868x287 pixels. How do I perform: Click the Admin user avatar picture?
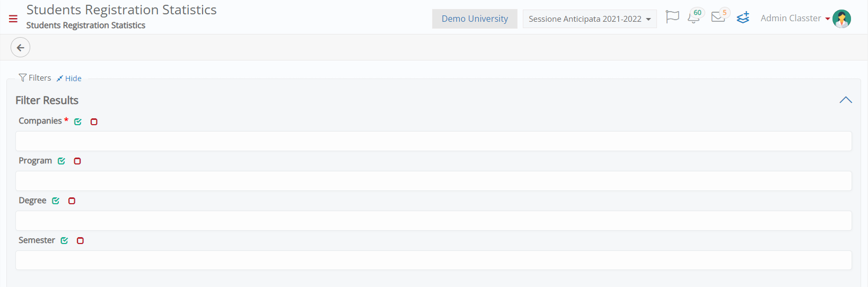click(841, 19)
